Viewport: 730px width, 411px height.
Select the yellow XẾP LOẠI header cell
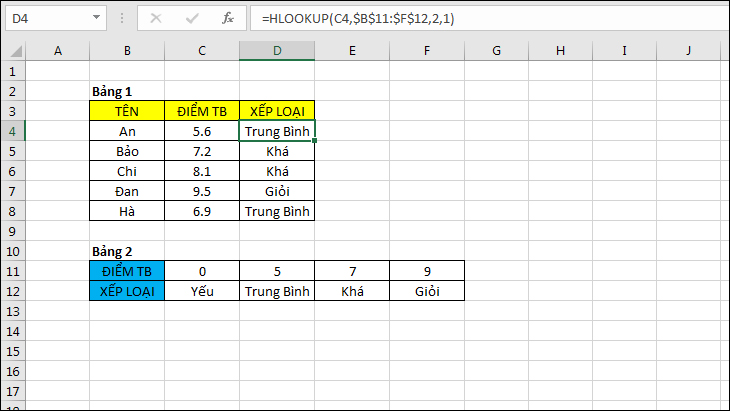pos(277,111)
